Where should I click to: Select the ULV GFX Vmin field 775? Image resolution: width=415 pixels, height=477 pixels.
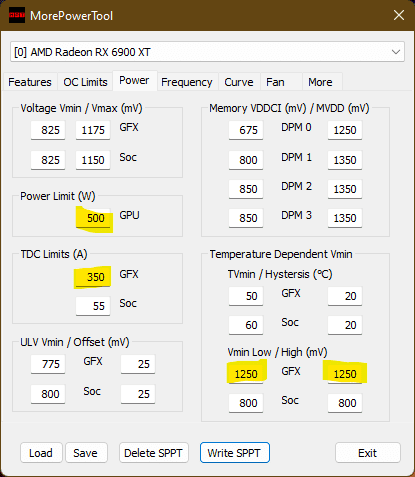(48, 364)
